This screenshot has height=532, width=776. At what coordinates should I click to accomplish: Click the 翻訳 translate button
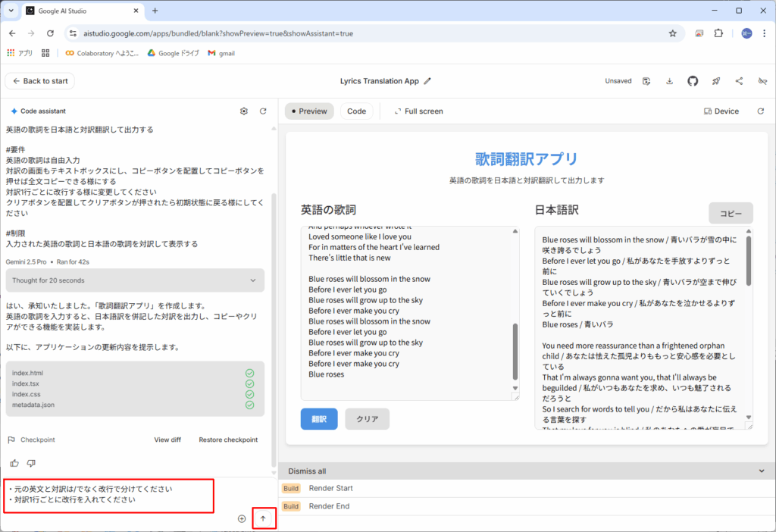(319, 419)
